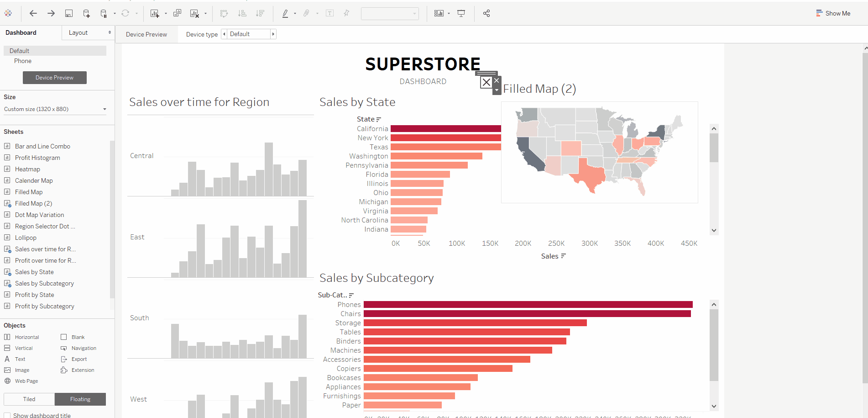Image resolution: width=868 pixels, height=418 pixels.
Task: Select the Vertical container object
Action: click(18, 348)
